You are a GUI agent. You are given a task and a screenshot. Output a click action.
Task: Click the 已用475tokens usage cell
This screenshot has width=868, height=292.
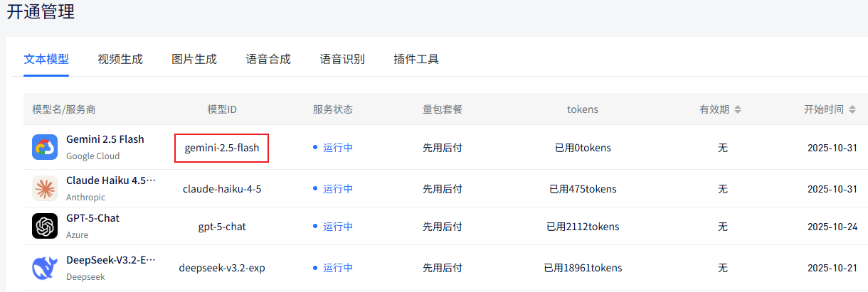[583, 189]
